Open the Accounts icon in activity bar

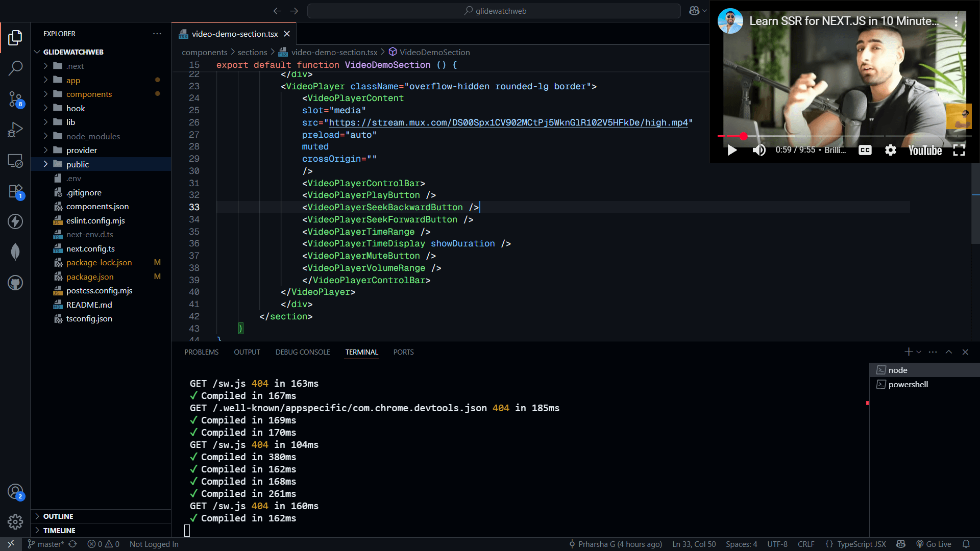[15, 491]
